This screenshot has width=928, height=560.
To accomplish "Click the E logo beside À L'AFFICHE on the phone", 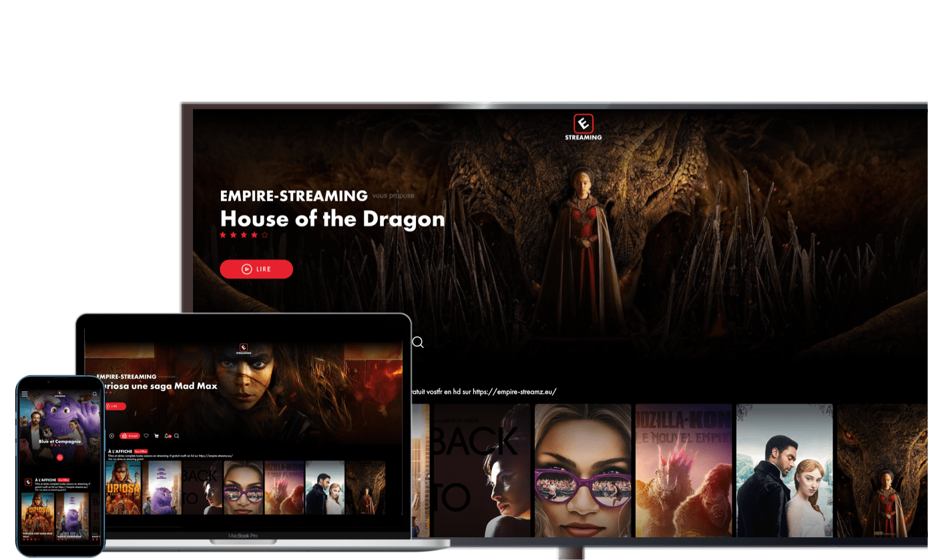I will (28, 482).
